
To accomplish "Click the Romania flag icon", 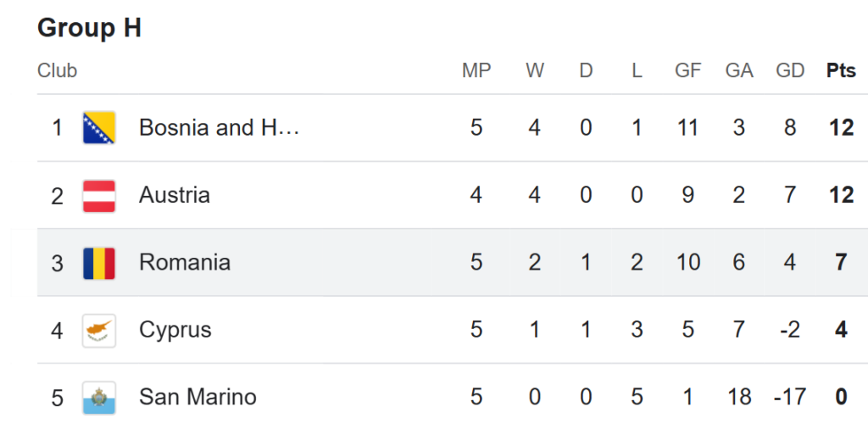I will pyautogui.click(x=99, y=263).
